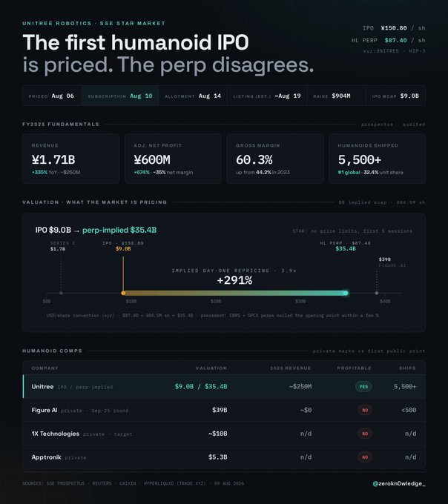Select the Listing (est.) ~Aug 19 cell
448x504 pixels.
(267, 96)
